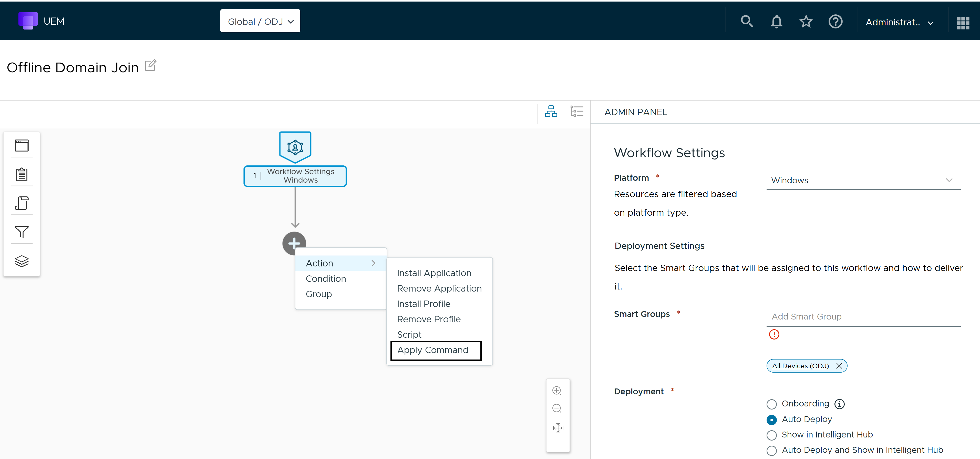
Task: Select Install Application action
Action: tap(434, 273)
